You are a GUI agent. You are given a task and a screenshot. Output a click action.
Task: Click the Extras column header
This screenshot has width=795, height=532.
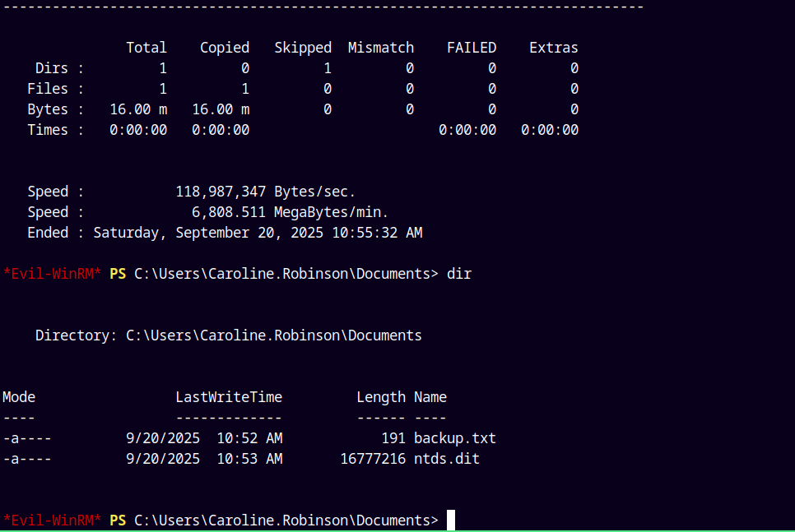pyautogui.click(x=553, y=48)
